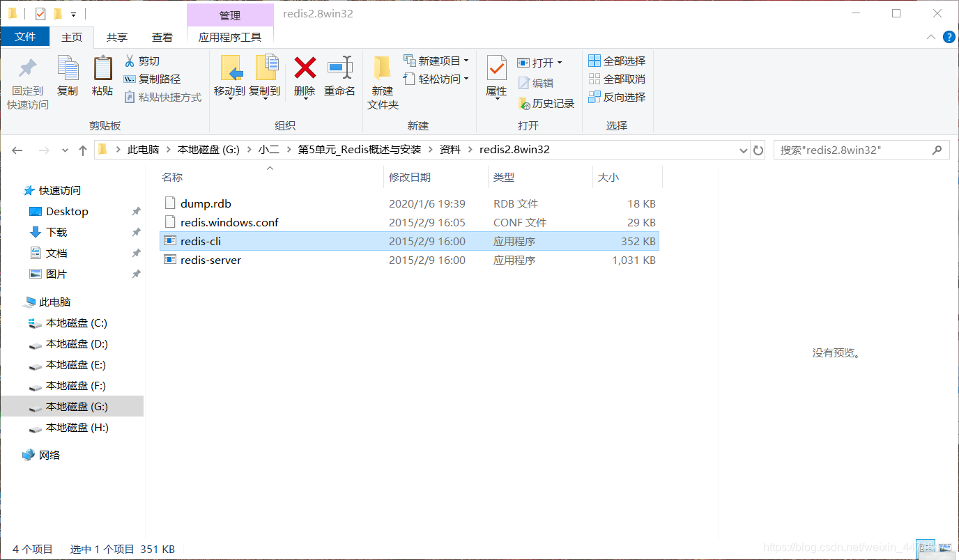This screenshot has height=560, width=959.
Task: Open the File tab
Action: 25,37
